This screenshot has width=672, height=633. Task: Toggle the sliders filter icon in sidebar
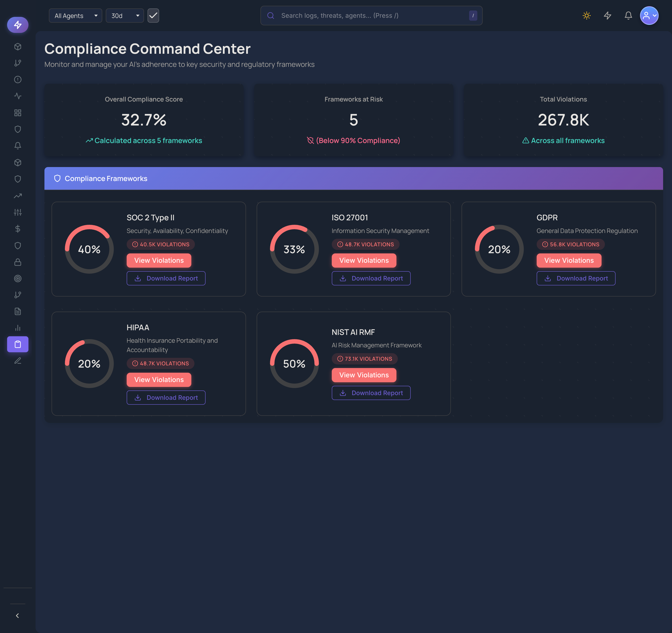point(18,213)
